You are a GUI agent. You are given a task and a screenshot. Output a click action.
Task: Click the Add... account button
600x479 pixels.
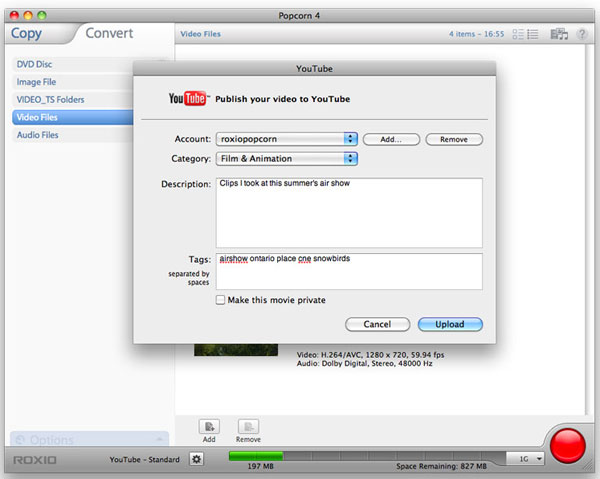coord(391,139)
